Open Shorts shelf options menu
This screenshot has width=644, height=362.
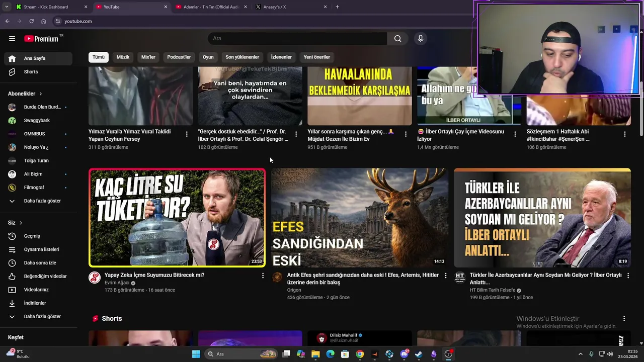point(624,319)
